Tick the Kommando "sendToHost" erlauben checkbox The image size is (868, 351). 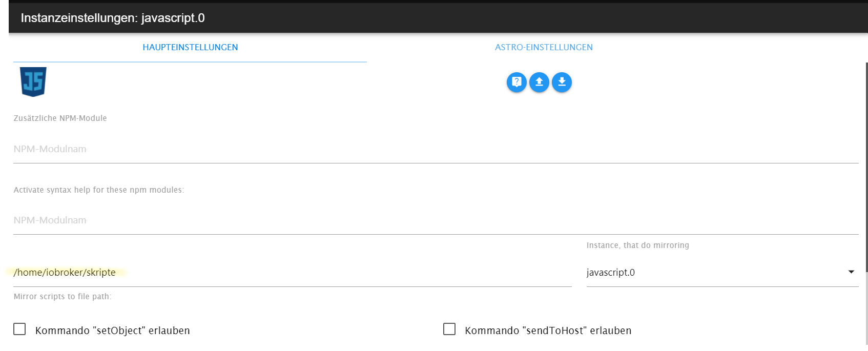coord(449,329)
